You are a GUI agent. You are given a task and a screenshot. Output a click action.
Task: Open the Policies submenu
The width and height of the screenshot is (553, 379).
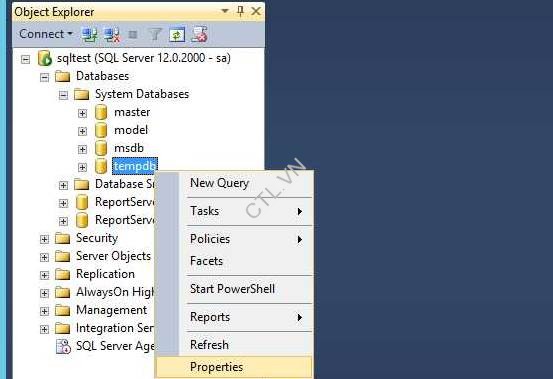point(234,239)
